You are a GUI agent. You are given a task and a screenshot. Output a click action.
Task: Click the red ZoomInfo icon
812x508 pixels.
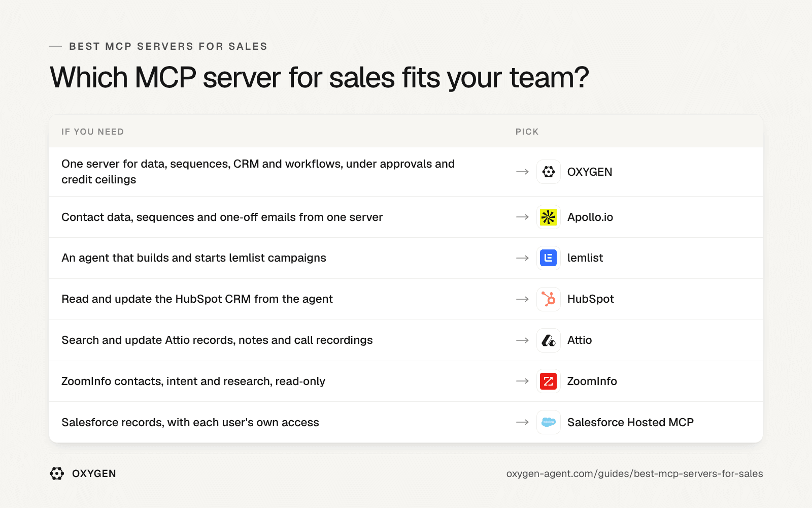[549, 381]
